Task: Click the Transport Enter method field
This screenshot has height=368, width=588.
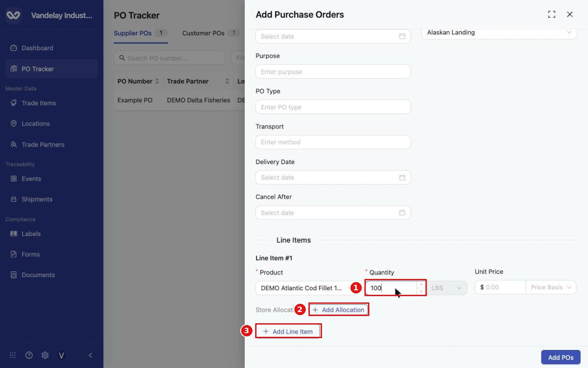Action: point(333,142)
